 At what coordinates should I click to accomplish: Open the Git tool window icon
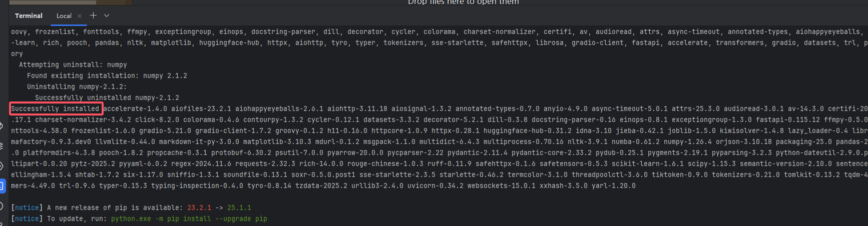point(2,223)
